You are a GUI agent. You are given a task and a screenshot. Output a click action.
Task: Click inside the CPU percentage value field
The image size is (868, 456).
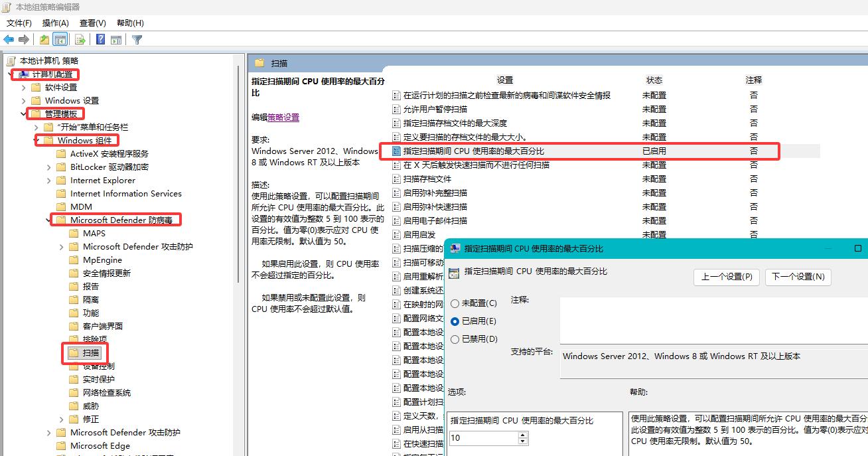[x=484, y=438]
